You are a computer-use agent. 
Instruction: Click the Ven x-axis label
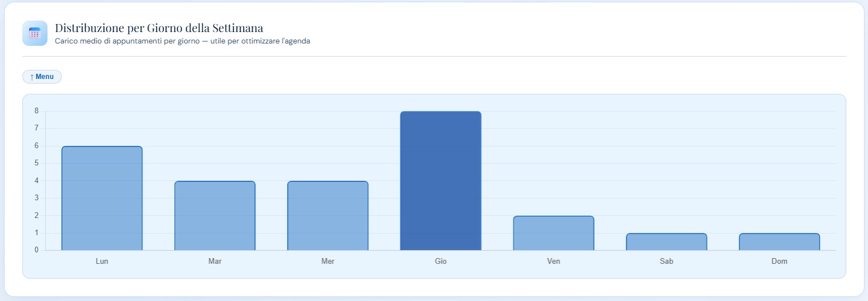click(x=554, y=262)
